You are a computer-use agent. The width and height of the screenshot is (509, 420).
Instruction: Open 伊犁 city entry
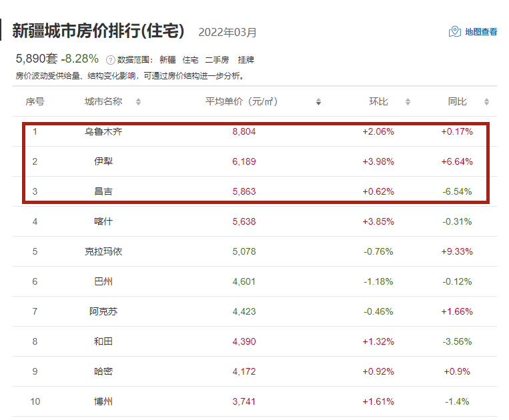103,161
